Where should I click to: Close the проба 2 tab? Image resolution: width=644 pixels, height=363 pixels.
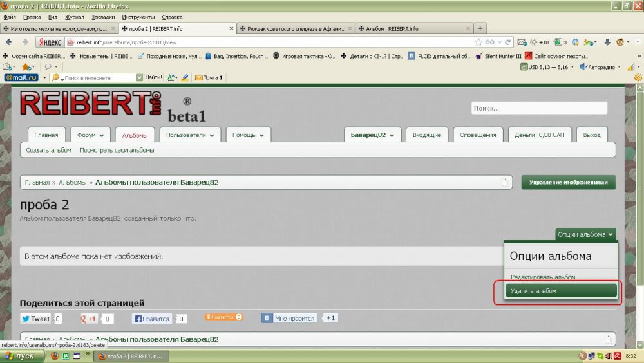(231, 28)
